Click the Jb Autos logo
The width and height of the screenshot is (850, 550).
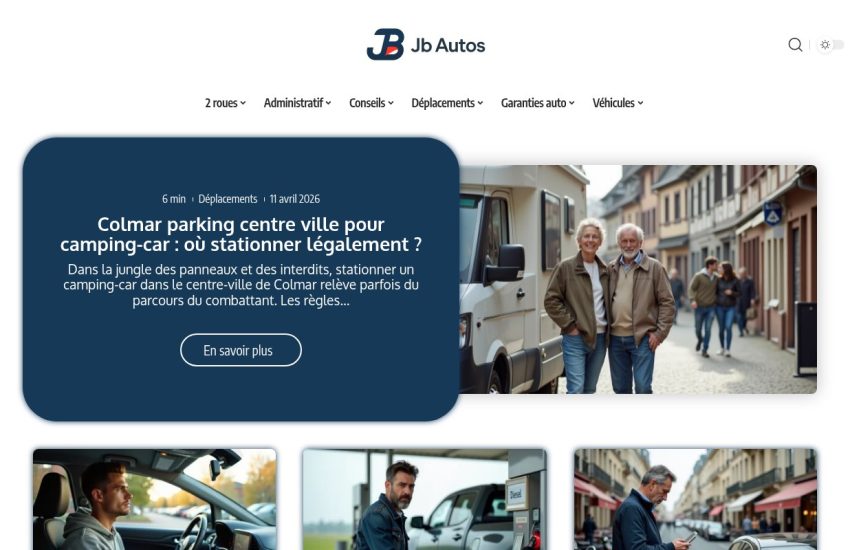pos(426,44)
